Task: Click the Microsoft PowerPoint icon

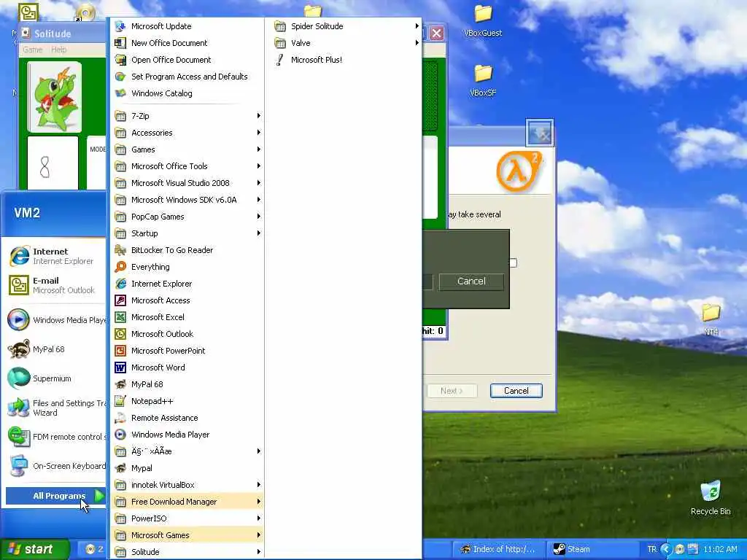Action: pos(120,351)
